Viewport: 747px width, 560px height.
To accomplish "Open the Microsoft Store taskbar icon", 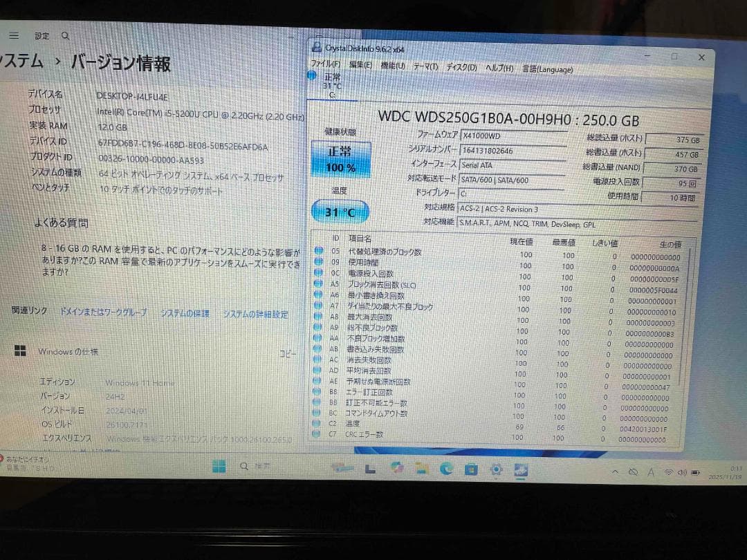I will (471, 469).
